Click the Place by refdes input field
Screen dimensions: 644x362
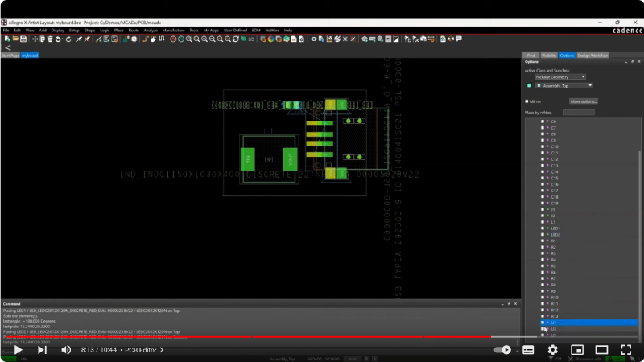pos(578,113)
